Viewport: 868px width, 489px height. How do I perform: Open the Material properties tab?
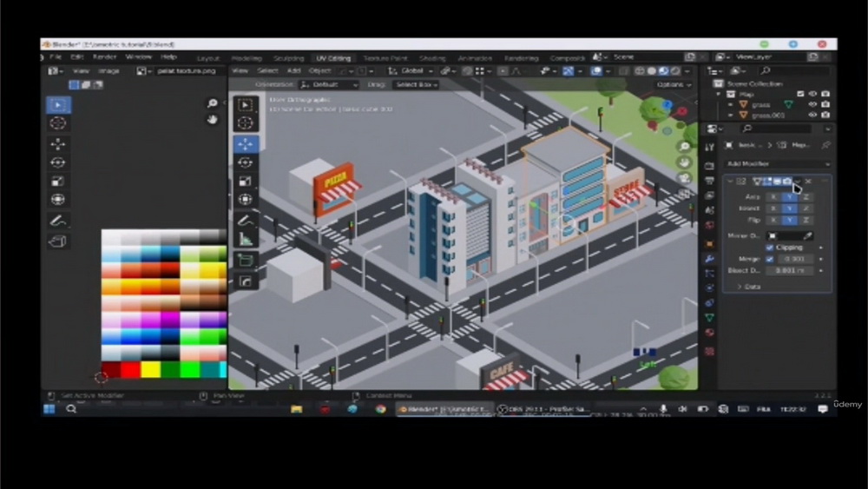pos(710,333)
